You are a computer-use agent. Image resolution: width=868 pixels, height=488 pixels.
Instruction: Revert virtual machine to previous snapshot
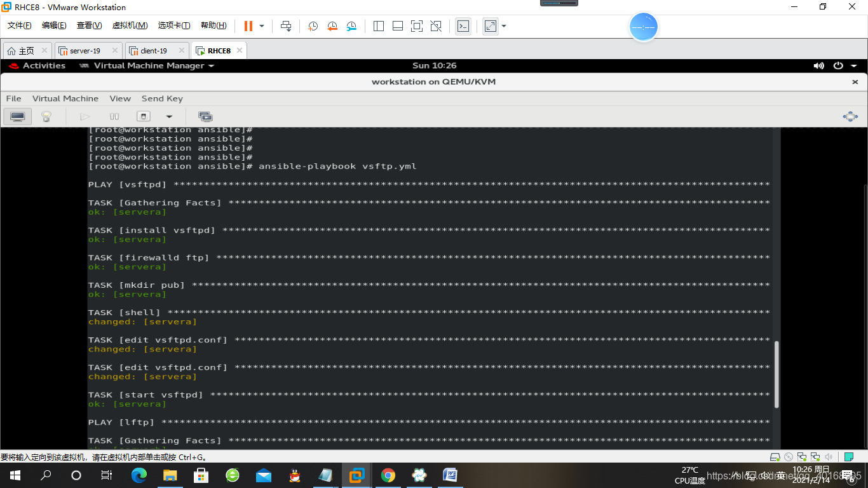click(332, 26)
